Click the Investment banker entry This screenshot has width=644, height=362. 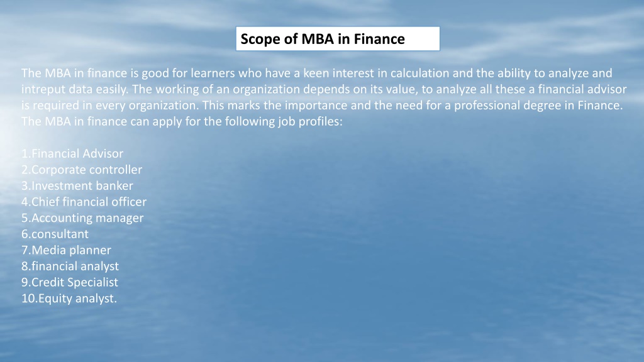(77, 185)
